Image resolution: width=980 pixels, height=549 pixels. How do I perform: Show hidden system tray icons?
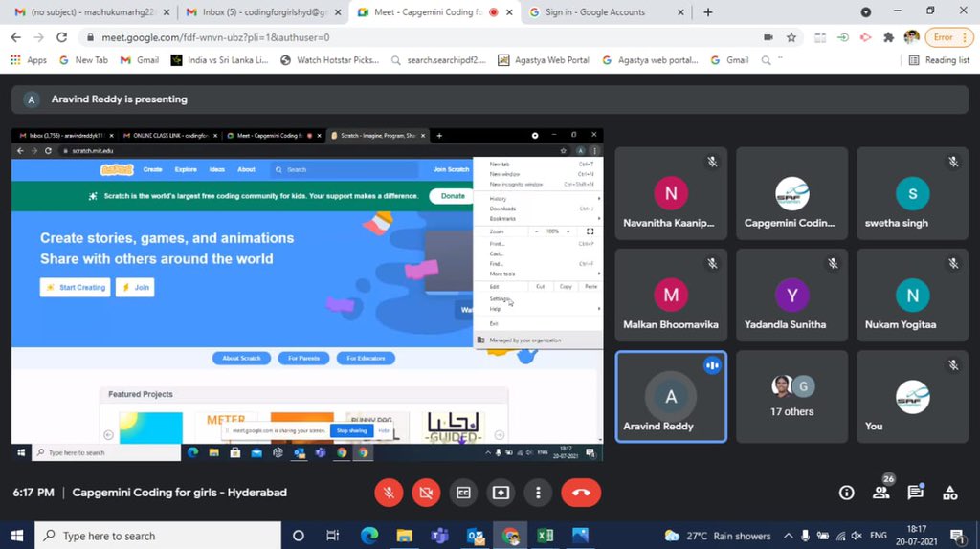789,536
